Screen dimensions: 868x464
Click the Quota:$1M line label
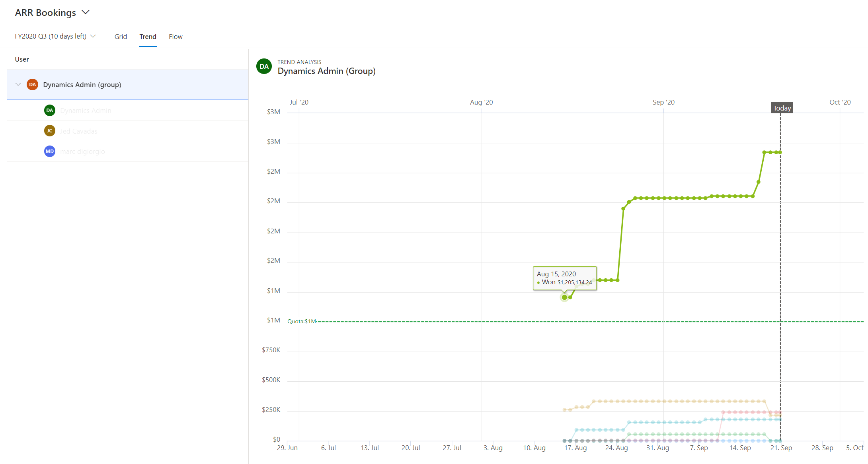tap(302, 321)
